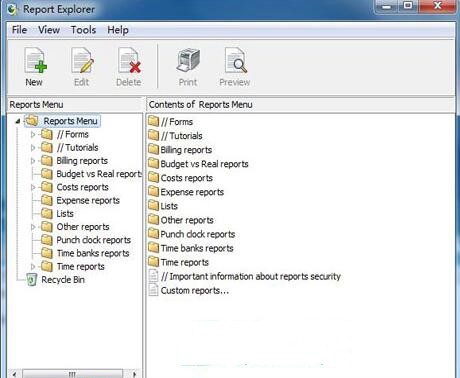Open the View menu

tap(49, 30)
